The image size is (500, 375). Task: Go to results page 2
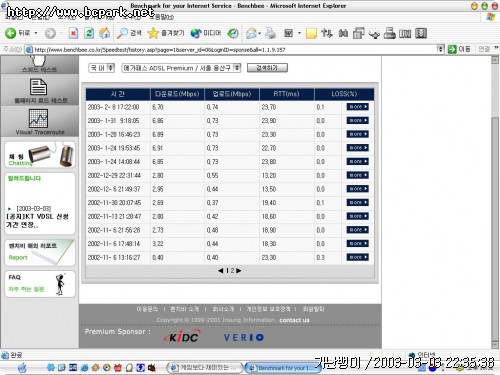(233, 271)
